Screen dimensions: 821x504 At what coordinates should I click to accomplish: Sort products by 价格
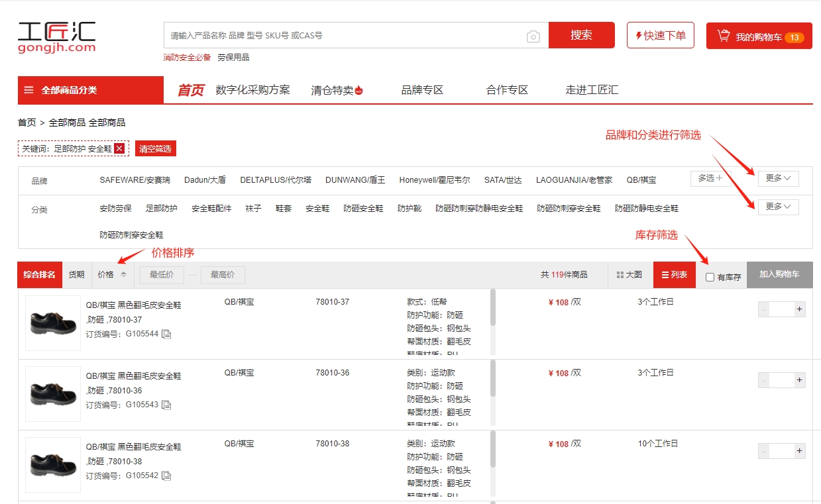112,275
